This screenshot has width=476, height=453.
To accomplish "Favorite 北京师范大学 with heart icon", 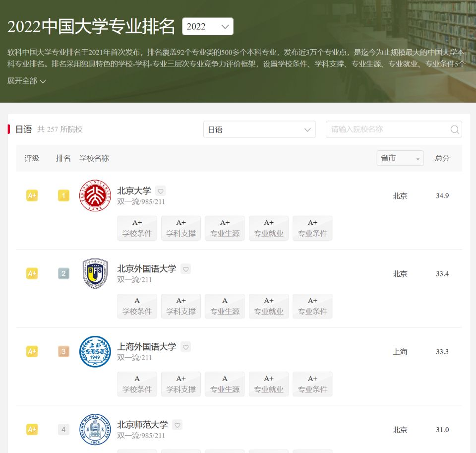I will (x=178, y=425).
